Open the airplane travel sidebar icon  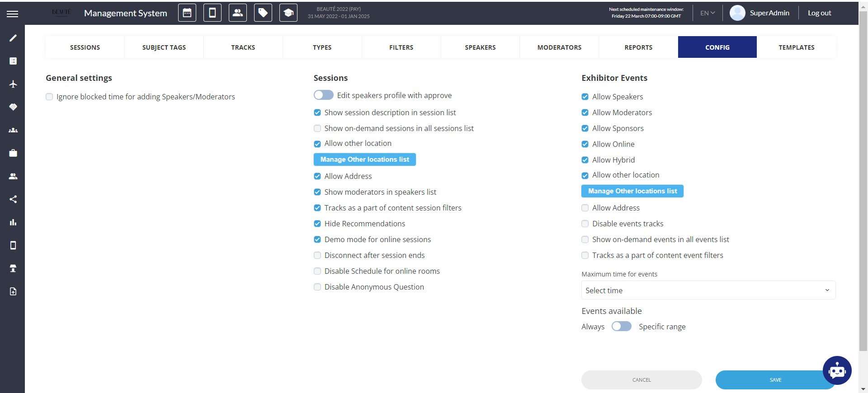[13, 84]
